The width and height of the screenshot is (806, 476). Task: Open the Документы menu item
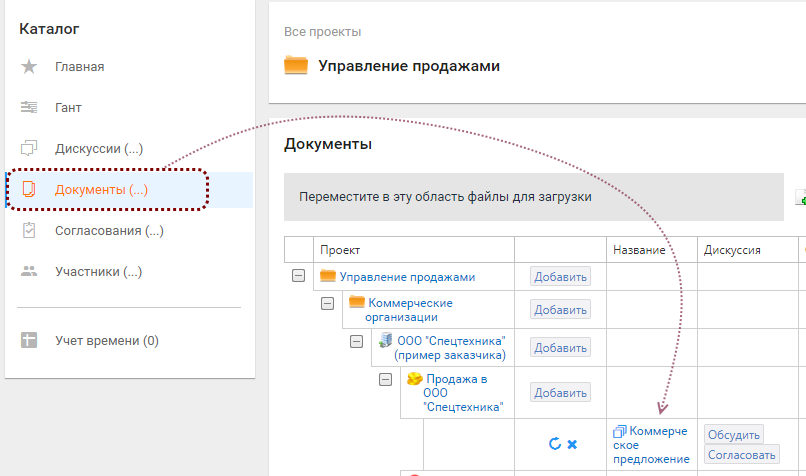(101, 189)
